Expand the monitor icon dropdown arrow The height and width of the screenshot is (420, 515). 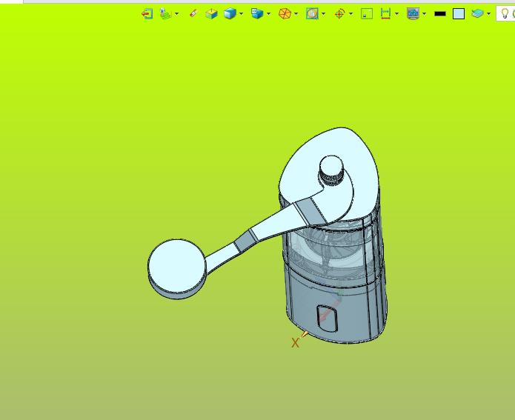pos(425,14)
